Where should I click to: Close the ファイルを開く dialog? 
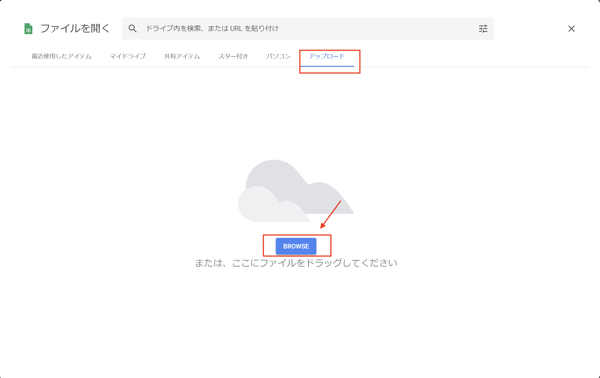pos(571,29)
